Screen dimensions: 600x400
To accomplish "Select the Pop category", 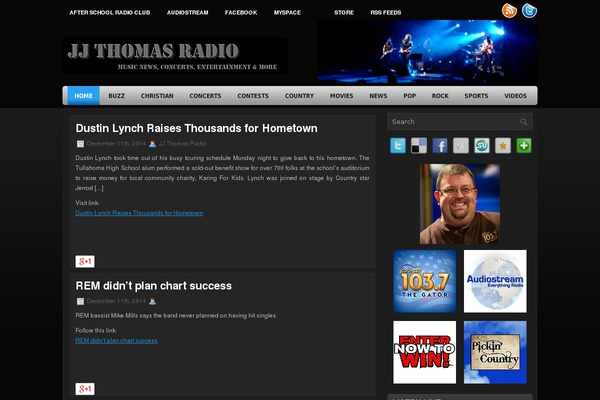I will [409, 96].
